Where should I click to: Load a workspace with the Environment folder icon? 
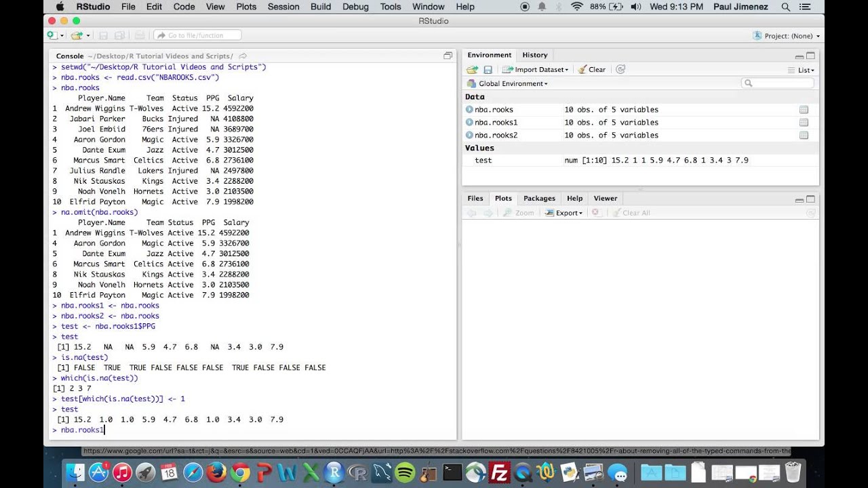click(472, 69)
